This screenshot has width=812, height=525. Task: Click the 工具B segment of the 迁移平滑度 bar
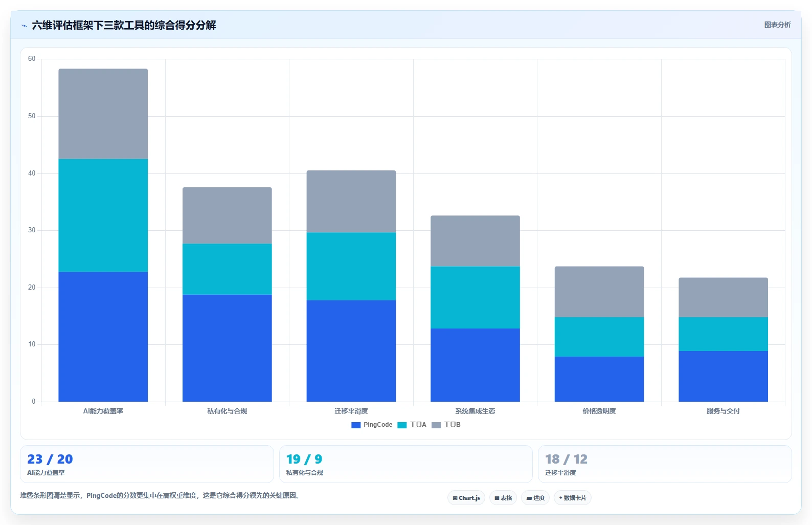point(351,202)
